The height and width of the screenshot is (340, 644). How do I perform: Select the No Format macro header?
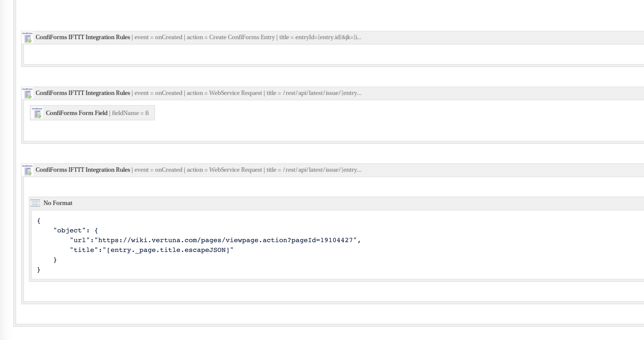tap(337, 204)
